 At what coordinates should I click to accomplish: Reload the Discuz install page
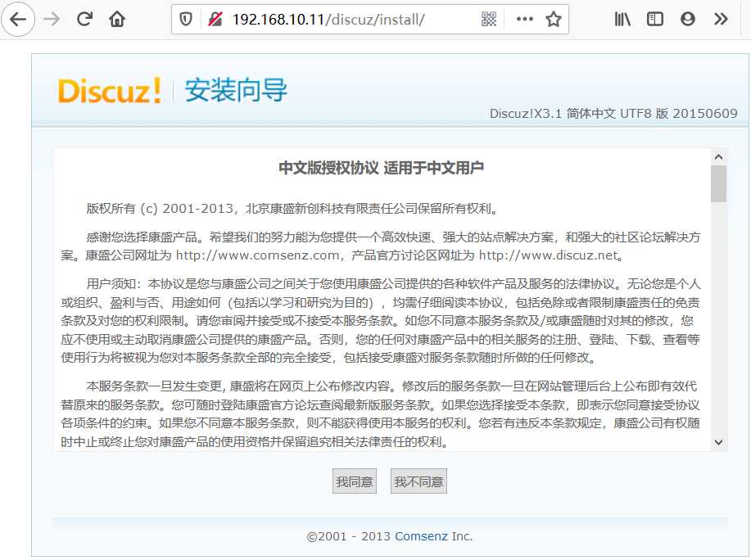pyautogui.click(x=85, y=19)
